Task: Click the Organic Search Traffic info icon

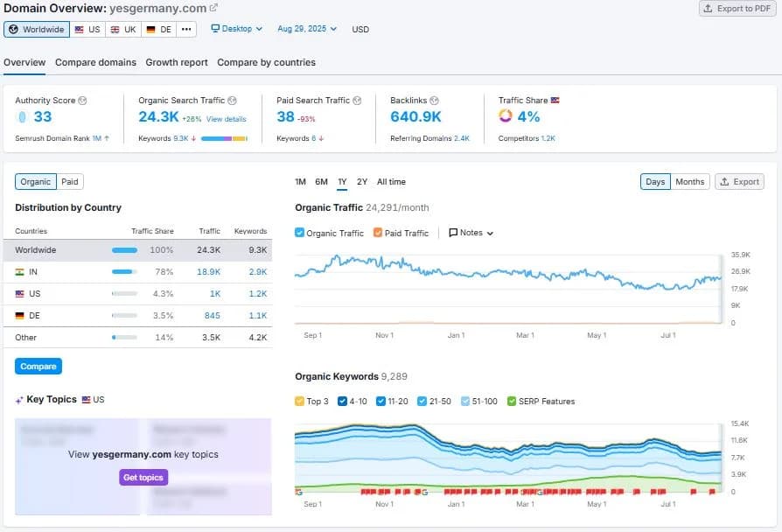Action: 232,101
